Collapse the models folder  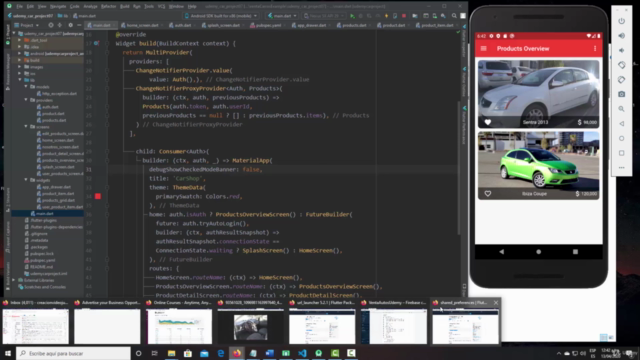click(x=26, y=87)
